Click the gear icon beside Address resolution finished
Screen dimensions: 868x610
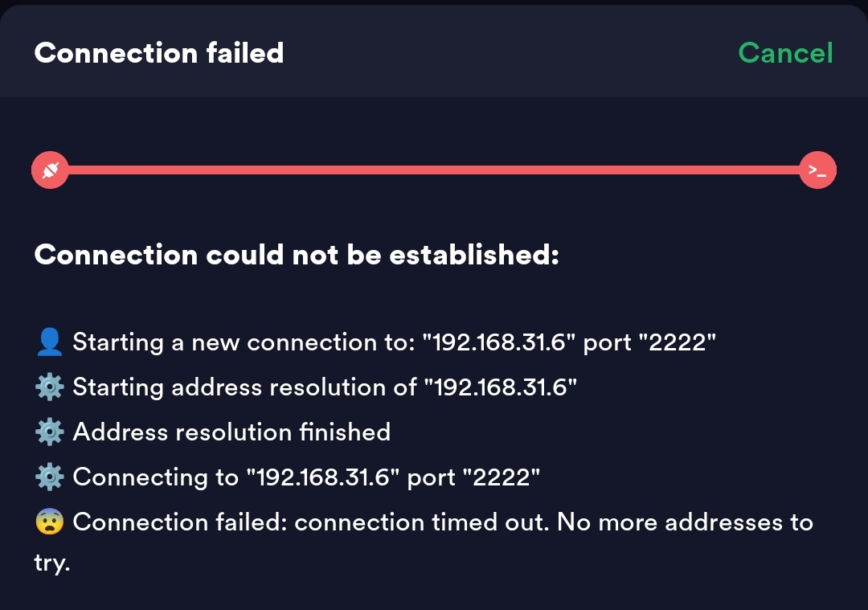[50, 432]
